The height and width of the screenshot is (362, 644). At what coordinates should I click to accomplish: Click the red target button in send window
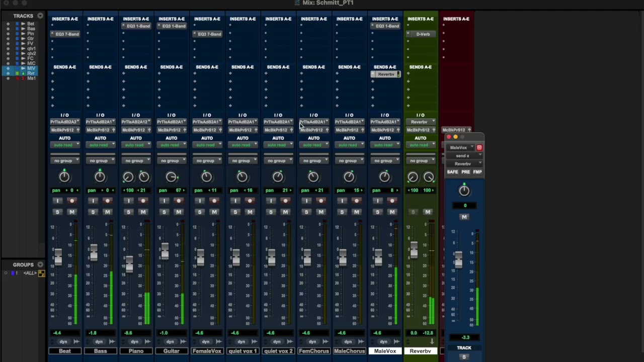coord(479,148)
